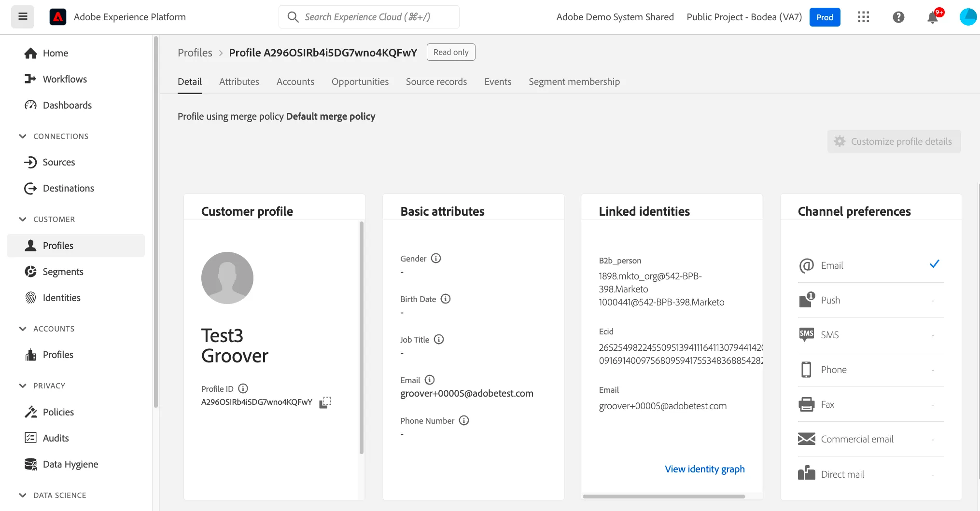Screen dimensions: 980x511
Task: Click the Adobe logo icon
Action: tap(58, 17)
